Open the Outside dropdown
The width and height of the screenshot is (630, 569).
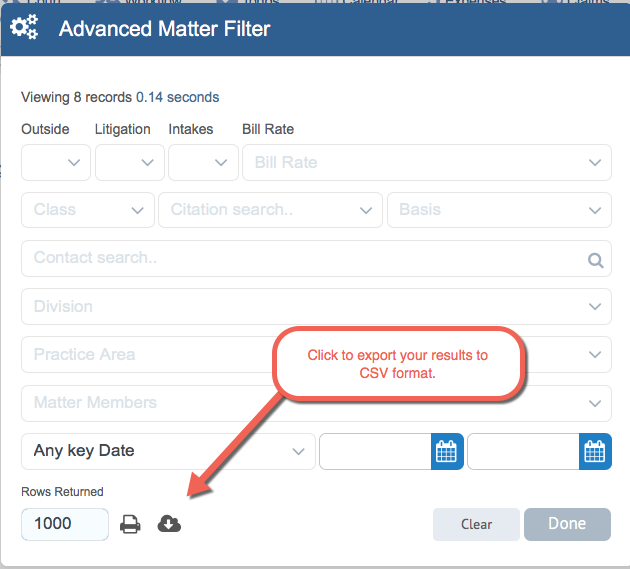[56, 162]
